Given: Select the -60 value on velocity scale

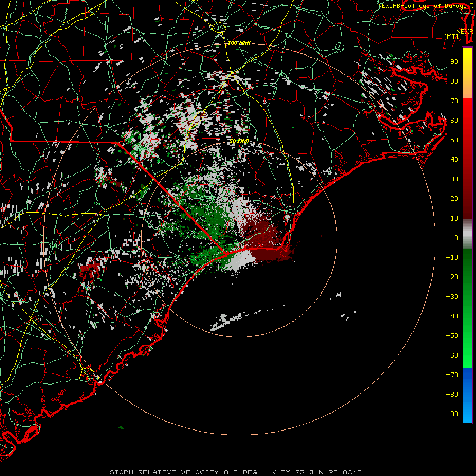Looking at the screenshot, I should pyautogui.click(x=452, y=355).
